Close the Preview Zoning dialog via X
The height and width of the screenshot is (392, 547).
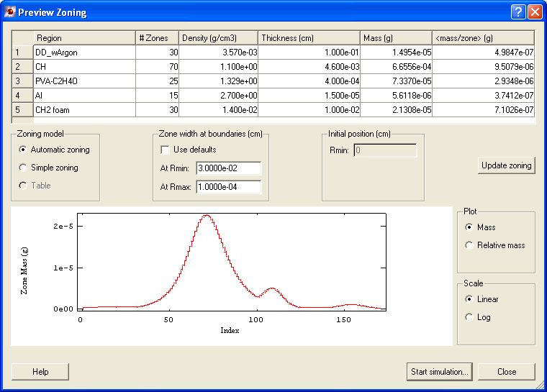point(535,12)
